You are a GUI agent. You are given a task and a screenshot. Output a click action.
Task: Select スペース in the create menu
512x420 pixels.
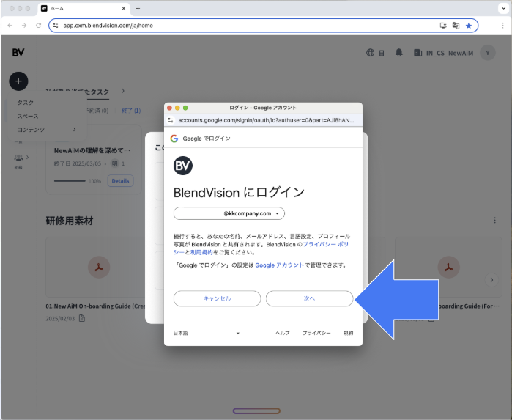click(28, 116)
